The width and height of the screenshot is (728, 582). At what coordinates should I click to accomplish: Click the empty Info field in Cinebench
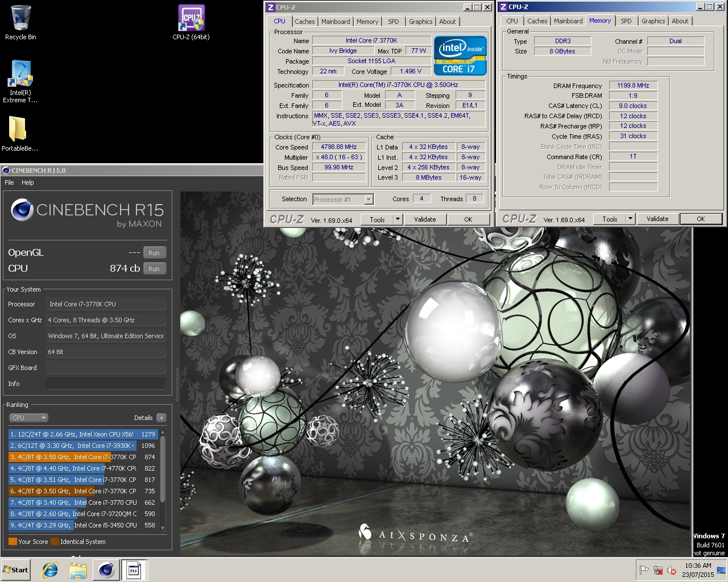(x=106, y=384)
